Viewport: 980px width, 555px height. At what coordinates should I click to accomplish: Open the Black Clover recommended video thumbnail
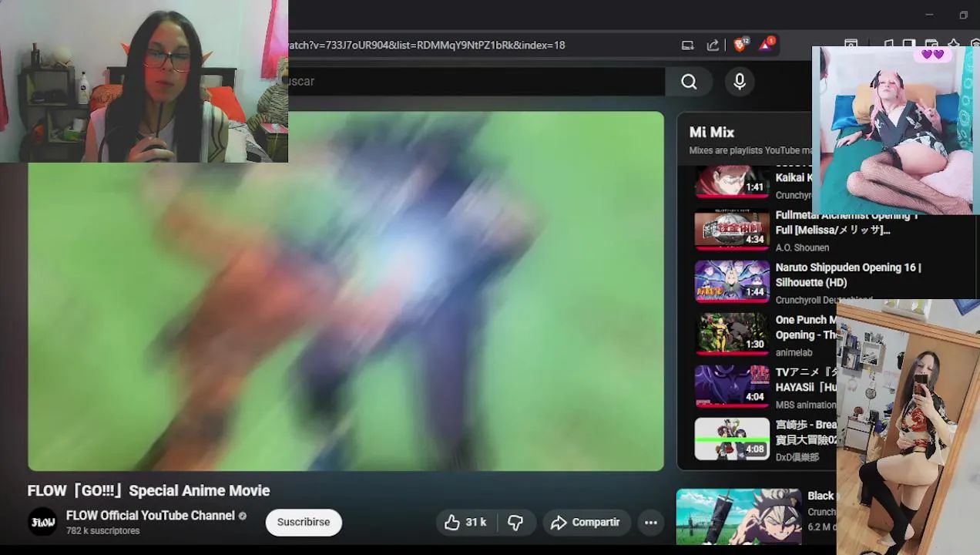739,516
